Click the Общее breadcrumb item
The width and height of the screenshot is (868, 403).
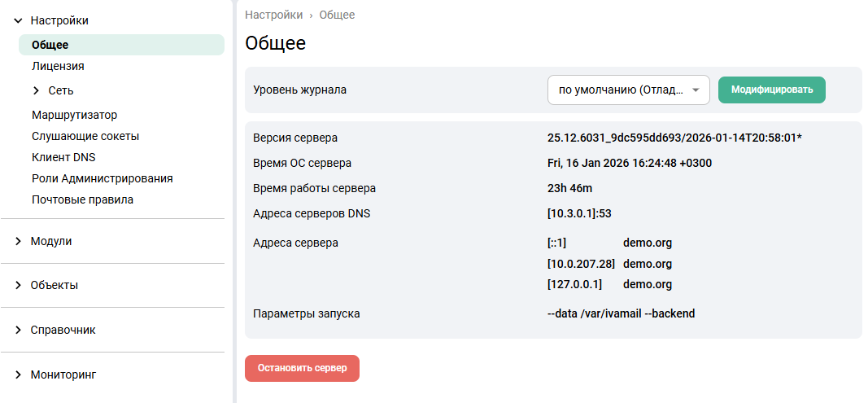coord(337,15)
